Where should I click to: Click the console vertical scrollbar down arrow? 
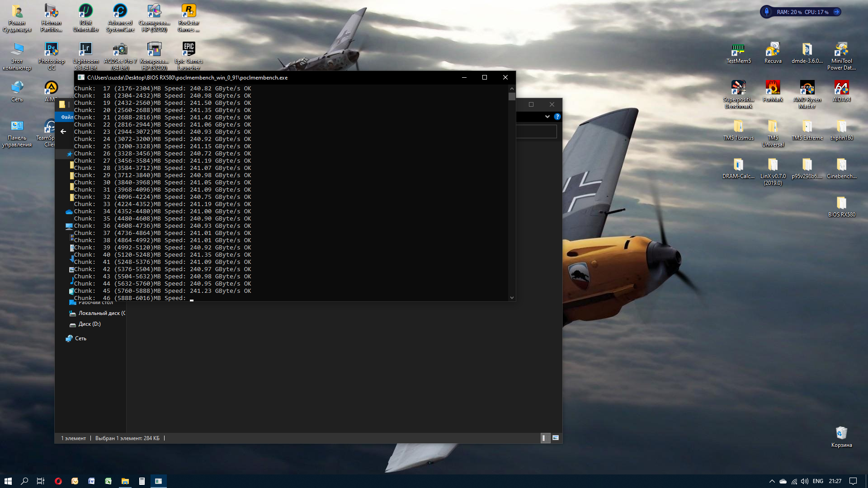(x=512, y=297)
